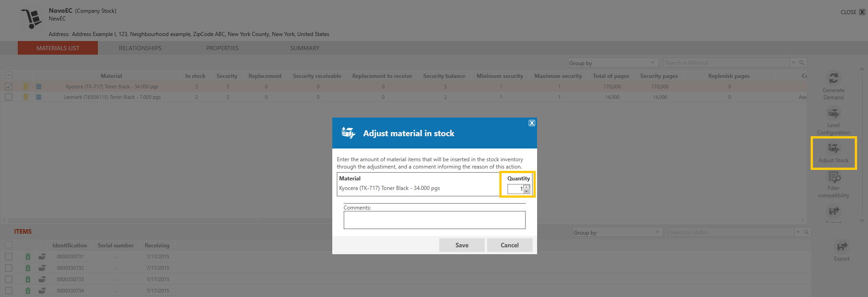Click the Adjust Stock icon
Screen dimensions: 868x297
pos(833,148)
